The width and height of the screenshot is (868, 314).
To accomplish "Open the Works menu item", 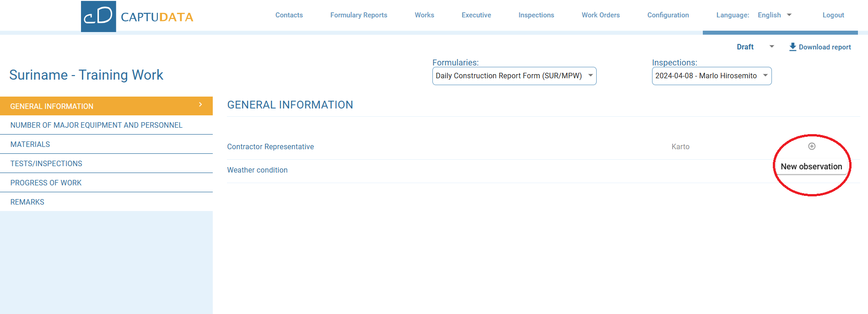I will (424, 15).
